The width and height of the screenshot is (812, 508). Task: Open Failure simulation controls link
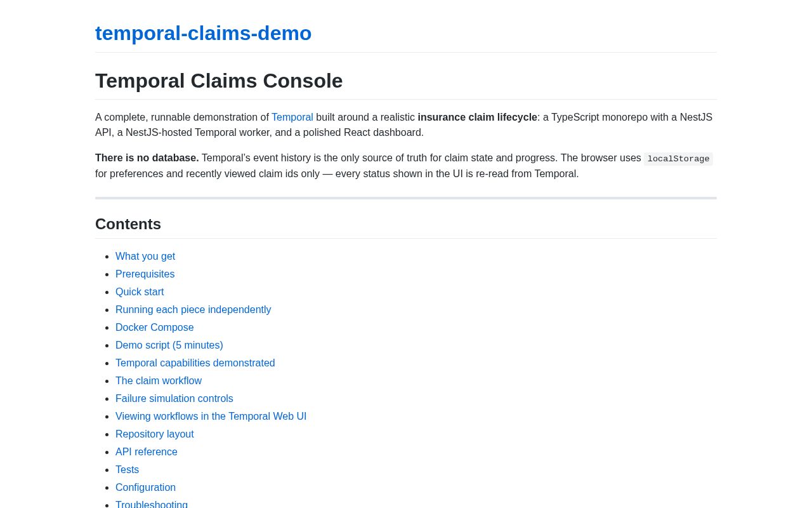[174, 399]
